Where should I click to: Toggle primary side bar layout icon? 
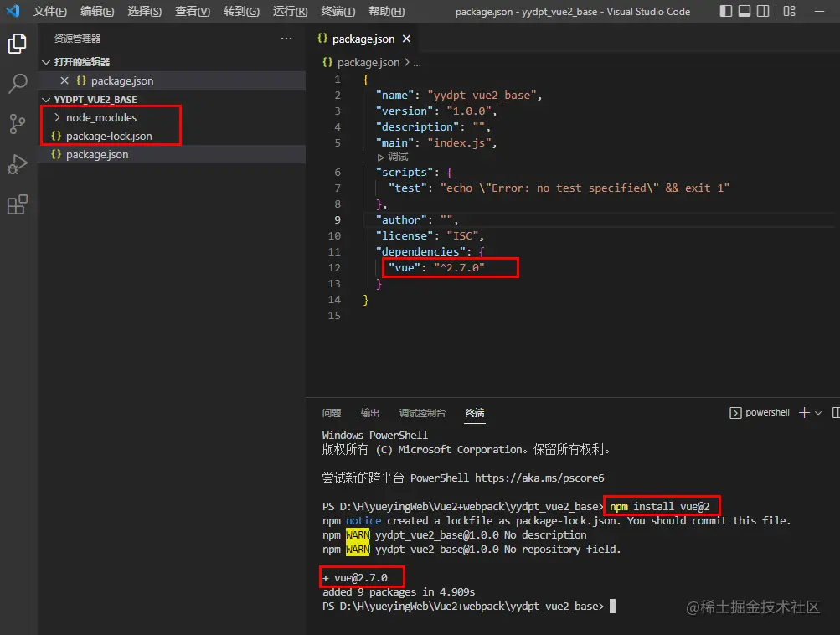tap(726, 11)
